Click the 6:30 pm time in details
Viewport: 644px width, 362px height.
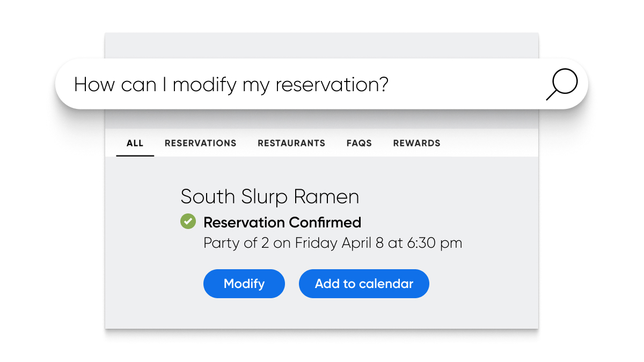click(435, 243)
